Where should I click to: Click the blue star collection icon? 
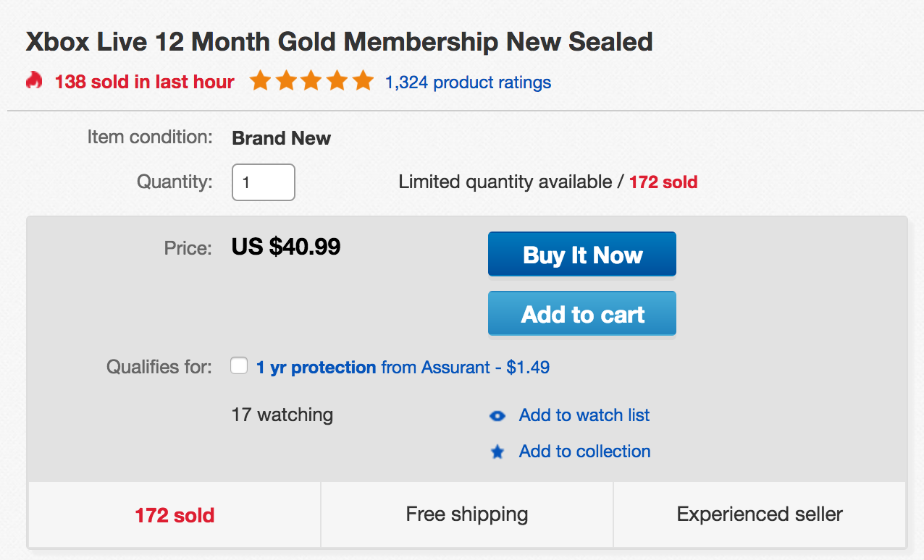click(x=497, y=452)
